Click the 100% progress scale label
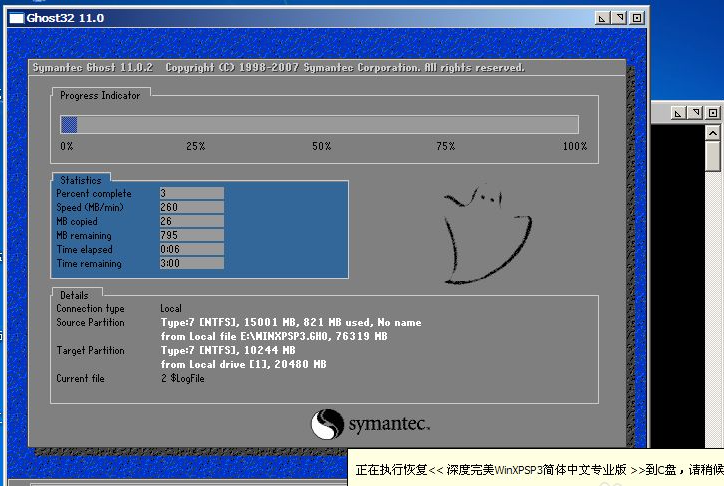Image resolution: width=724 pixels, height=486 pixels. [575, 146]
